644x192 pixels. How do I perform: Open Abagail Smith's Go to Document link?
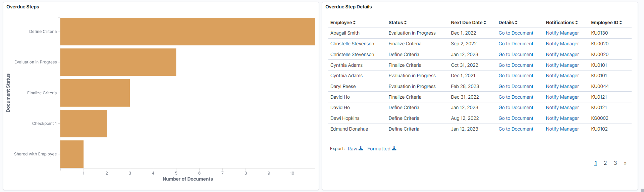516,33
